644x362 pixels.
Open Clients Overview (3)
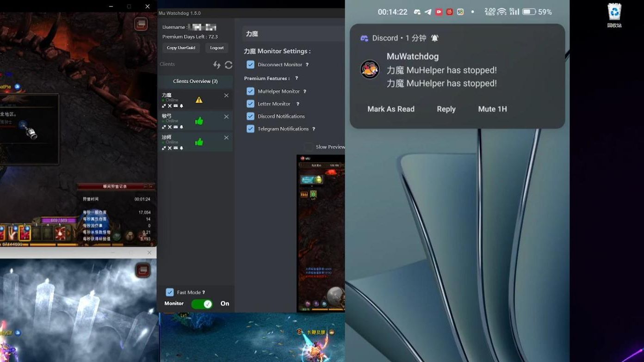click(x=195, y=81)
